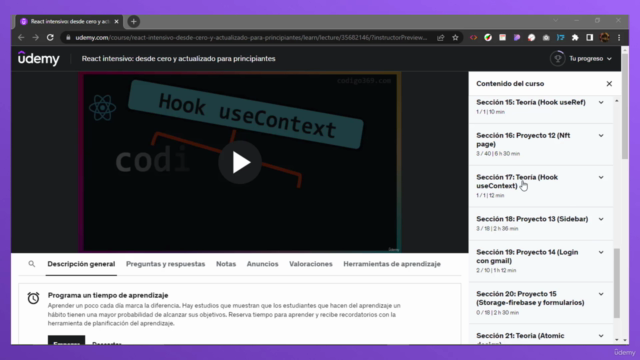640x360 pixels.
Task: Expand Sección 18: Proyecto 13 (Sidebar)
Action: [541, 223]
